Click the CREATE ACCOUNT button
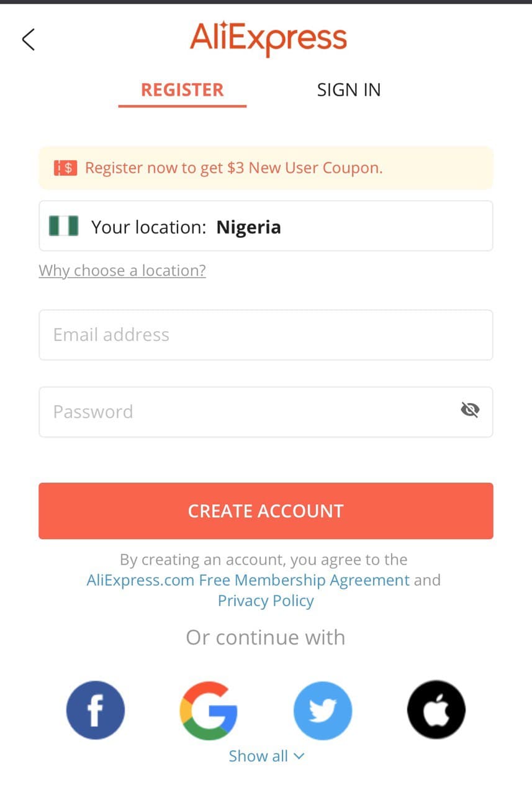 [x=266, y=511]
